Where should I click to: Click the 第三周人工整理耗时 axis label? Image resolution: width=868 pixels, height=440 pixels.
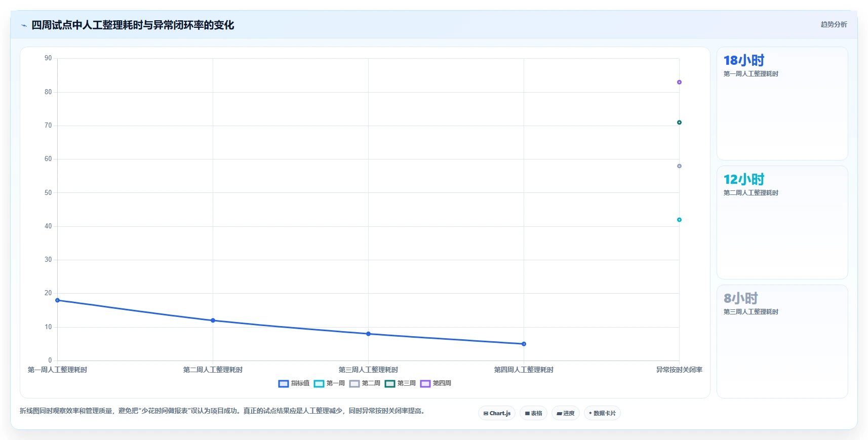click(x=368, y=370)
